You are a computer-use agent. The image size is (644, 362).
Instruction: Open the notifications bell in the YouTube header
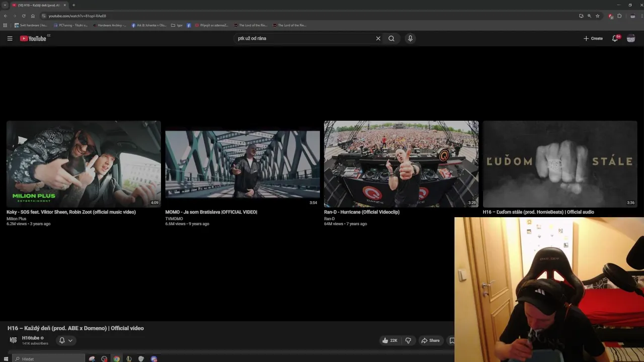point(615,38)
